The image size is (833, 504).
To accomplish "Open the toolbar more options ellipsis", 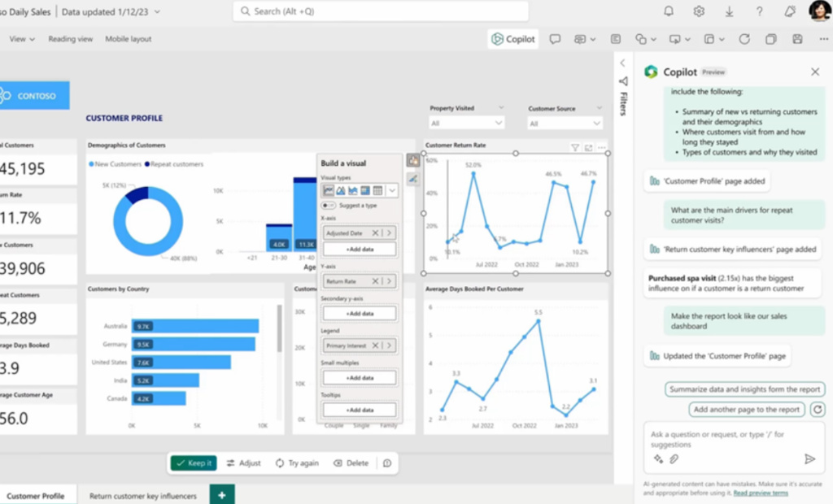I will [x=823, y=39].
